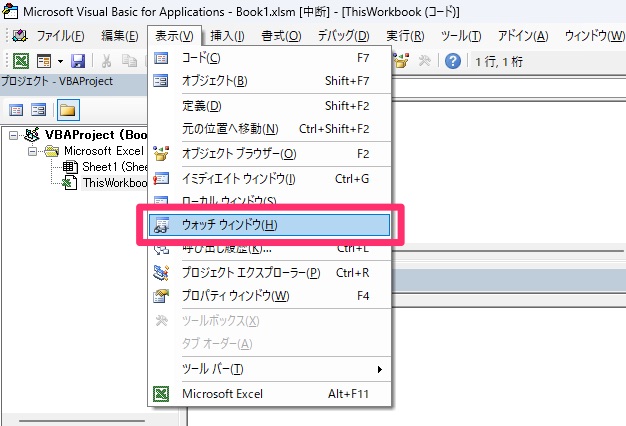
Task: Click the Immediate Window menu item icon
Action: [x=161, y=178]
